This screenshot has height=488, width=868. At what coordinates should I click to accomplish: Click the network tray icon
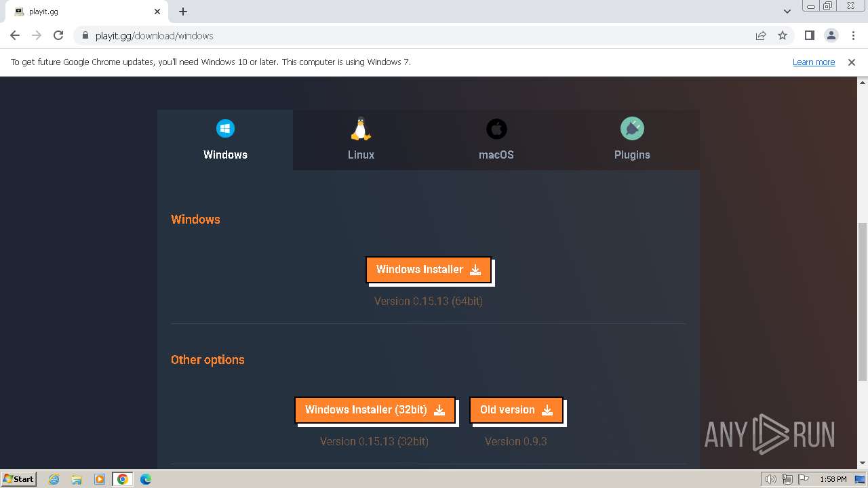pos(787,479)
